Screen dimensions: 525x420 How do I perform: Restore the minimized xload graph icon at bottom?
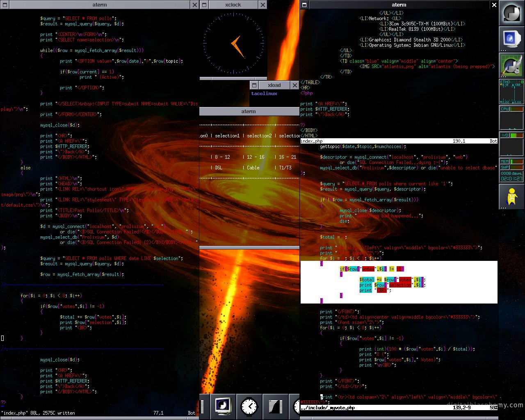[276, 406]
